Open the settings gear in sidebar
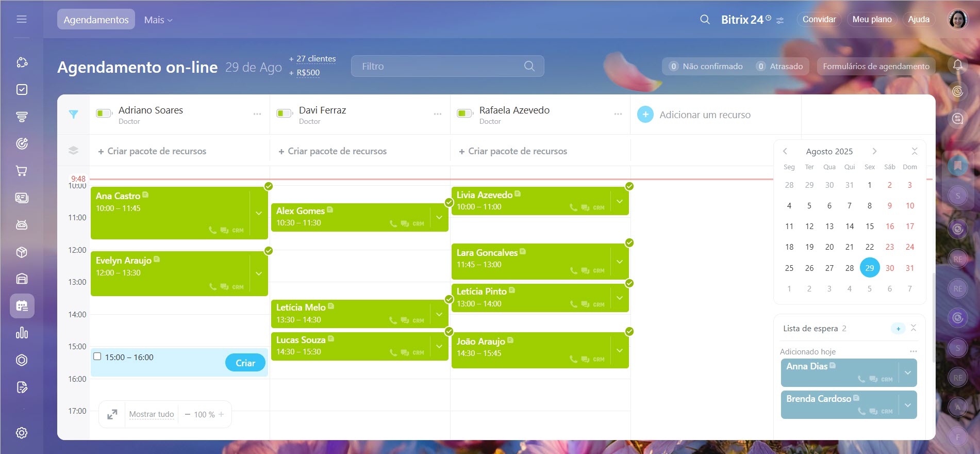 click(x=22, y=433)
